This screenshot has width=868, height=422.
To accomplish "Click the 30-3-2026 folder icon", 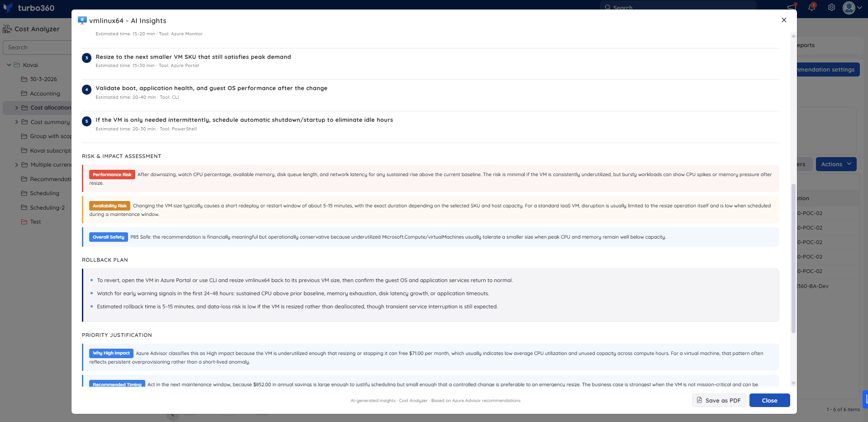I will 24,79.
